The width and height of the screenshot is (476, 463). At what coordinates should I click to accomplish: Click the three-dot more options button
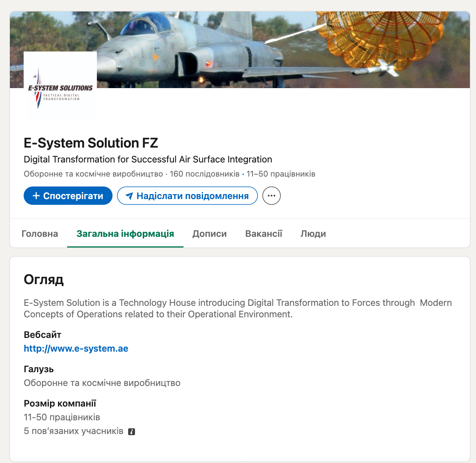tap(272, 196)
